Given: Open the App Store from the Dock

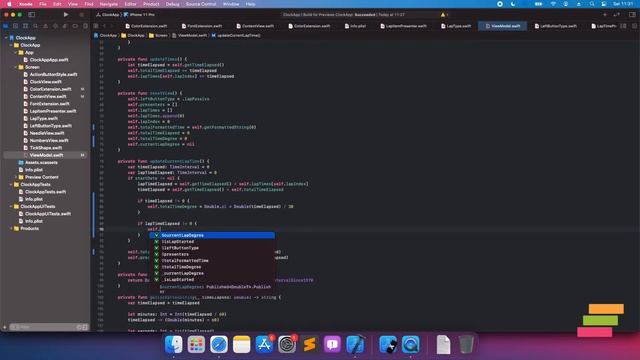Looking at the screenshot, I should 264,344.
